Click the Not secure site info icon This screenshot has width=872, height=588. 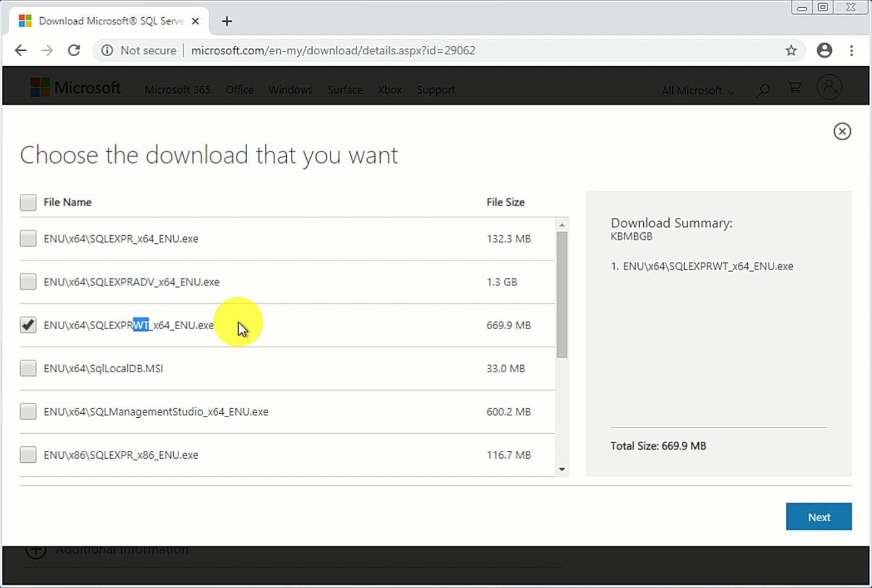point(107,50)
